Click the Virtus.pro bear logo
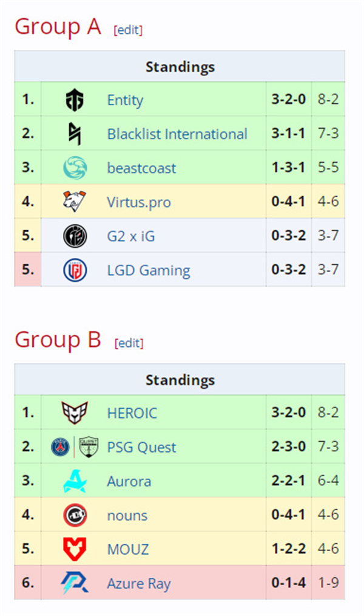 (x=75, y=202)
